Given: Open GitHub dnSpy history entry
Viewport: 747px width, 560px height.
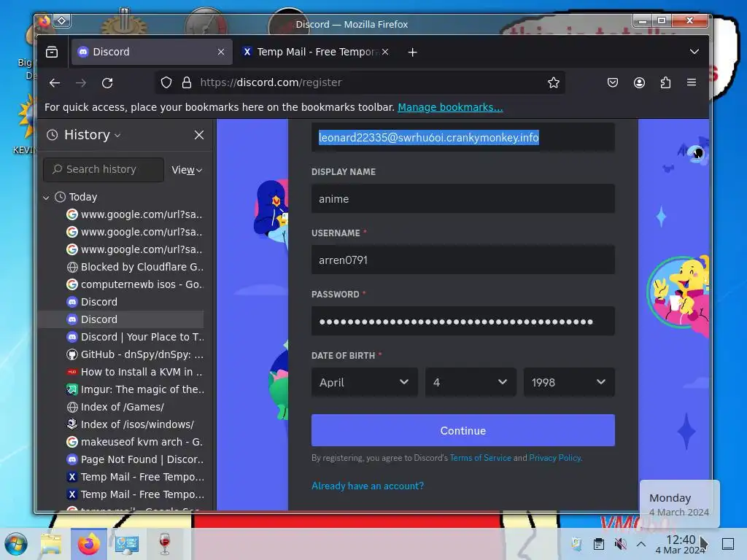Looking at the screenshot, I should [135, 354].
